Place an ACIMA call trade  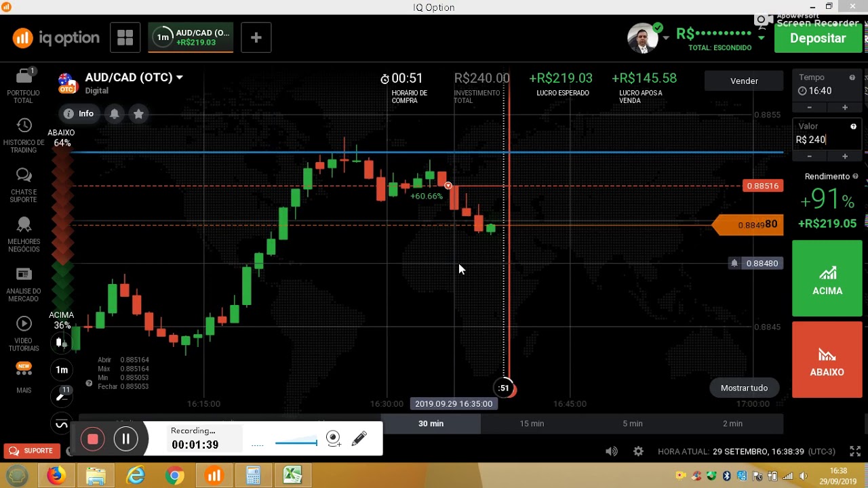827,279
